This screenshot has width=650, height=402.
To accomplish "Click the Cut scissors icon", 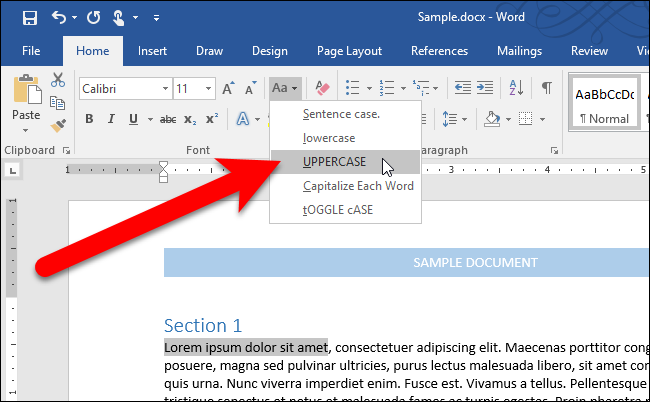I will pyautogui.click(x=58, y=81).
